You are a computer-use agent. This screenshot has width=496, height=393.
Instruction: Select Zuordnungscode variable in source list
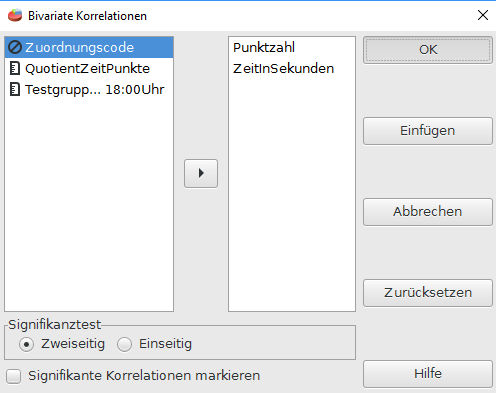(x=89, y=47)
